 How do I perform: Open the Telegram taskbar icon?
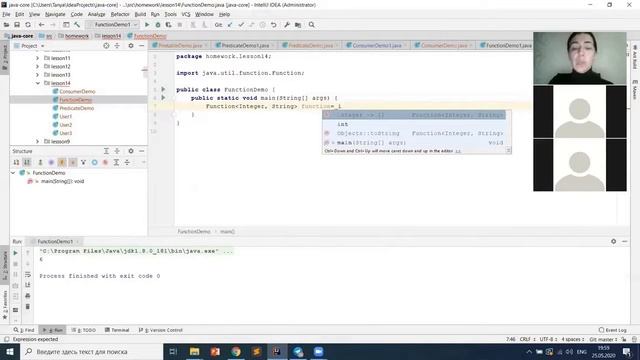pos(298,351)
